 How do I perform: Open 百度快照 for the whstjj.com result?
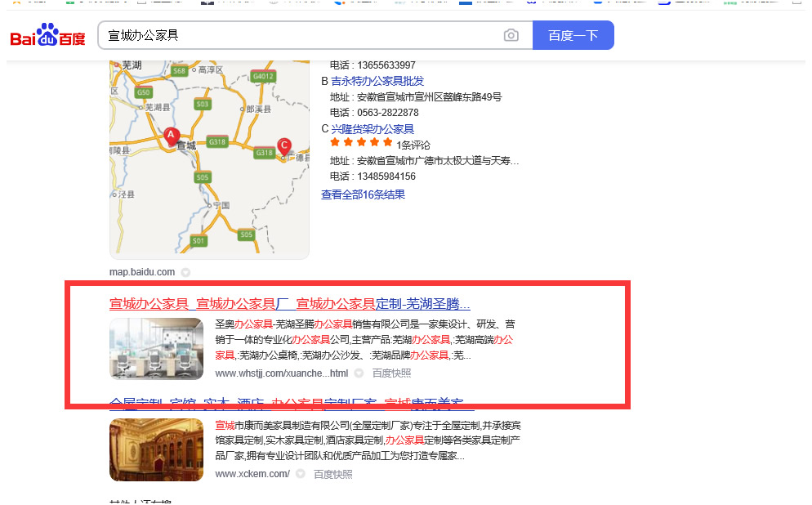pyautogui.click(x=391, y=373)
